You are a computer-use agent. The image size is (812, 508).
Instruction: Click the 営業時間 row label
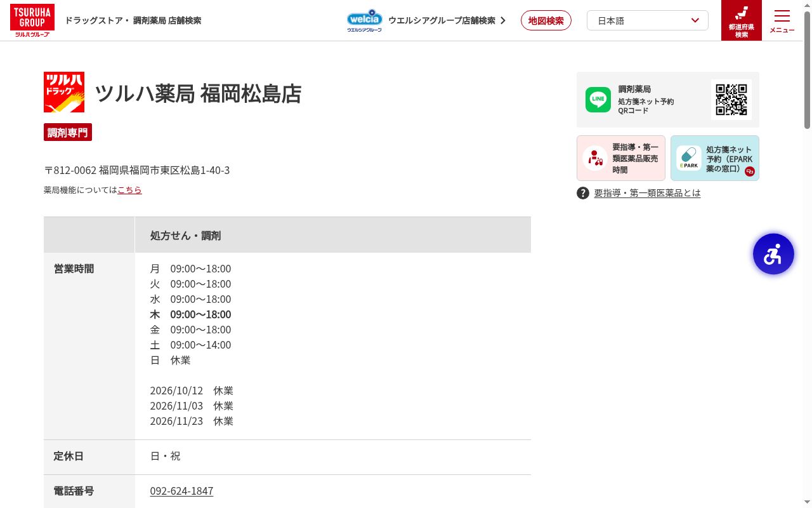click(x=74, y=269)
